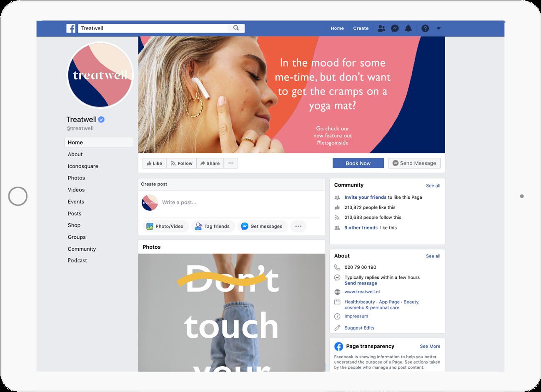The width and height of the screenshot is (541, 392).
Task: Choose Tag friends for the post
Action: (x=213, y=226)
